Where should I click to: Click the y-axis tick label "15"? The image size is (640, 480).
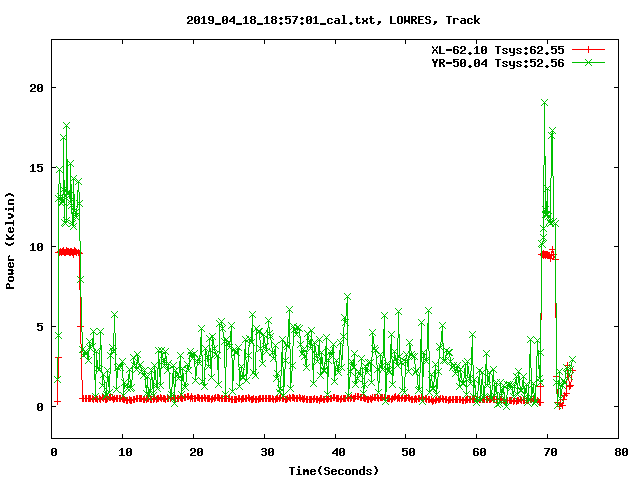[x=36, y=168]
